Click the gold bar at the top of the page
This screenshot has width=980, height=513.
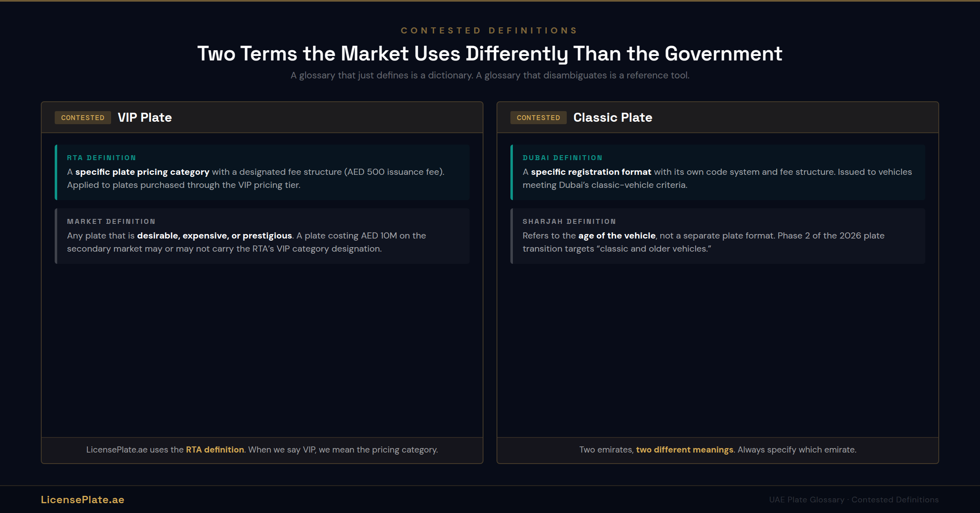(490, 1)
